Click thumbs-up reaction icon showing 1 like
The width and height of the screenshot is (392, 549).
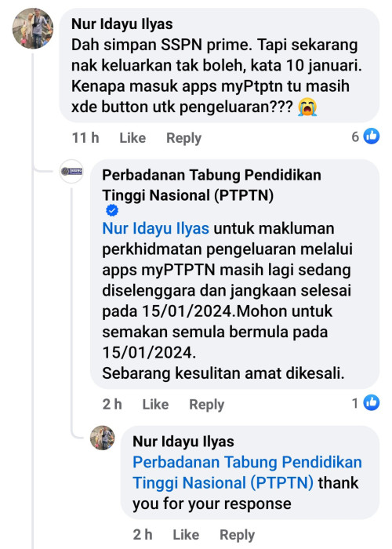point(372,402)
